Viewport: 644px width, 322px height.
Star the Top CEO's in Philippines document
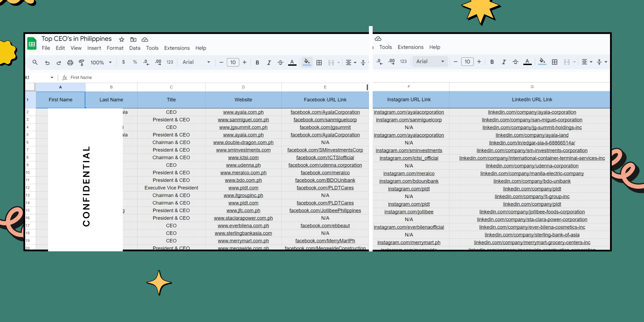point(121,40)
